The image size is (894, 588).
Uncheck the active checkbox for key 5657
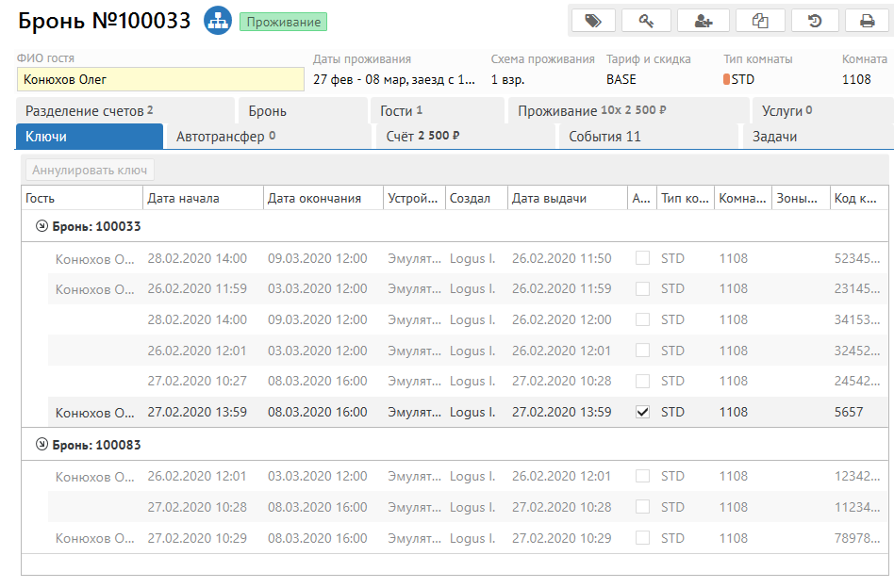(x=643, y=412)
